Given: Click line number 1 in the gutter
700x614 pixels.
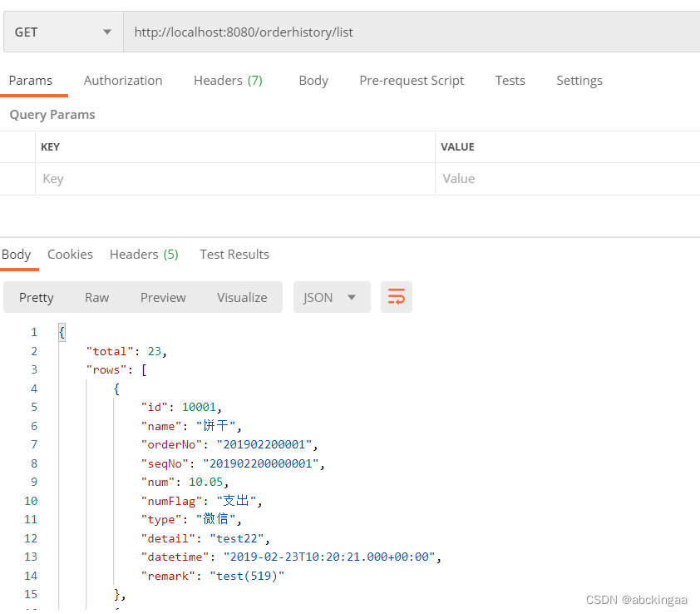Looking at the screenshot, I should [x=34, y=332].
